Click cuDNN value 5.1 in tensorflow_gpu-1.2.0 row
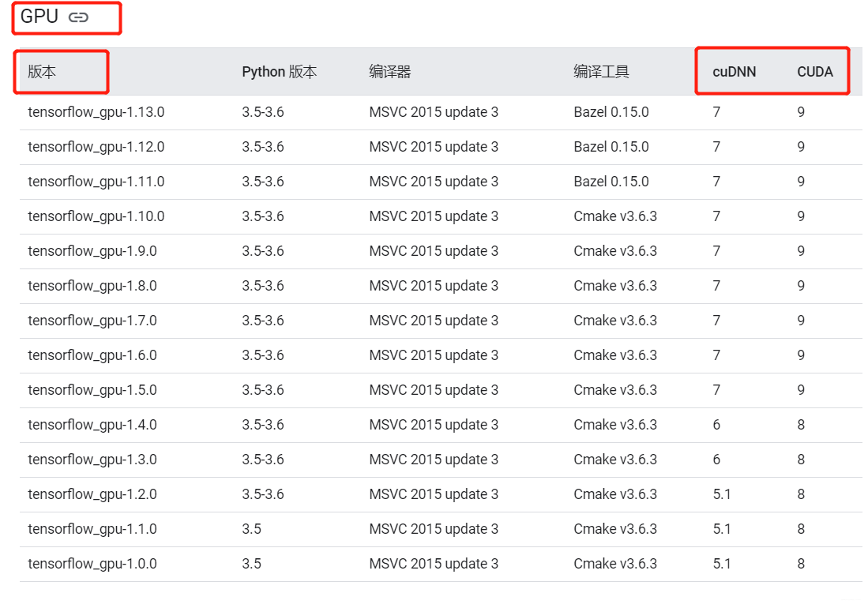Screen dimensions: 868x608 (722, 494)
